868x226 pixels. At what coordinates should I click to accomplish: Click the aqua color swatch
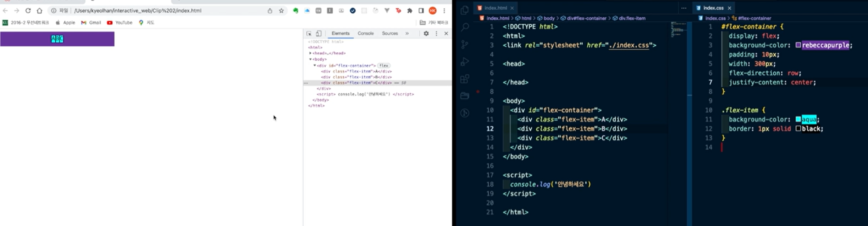(x=798, y=119)
